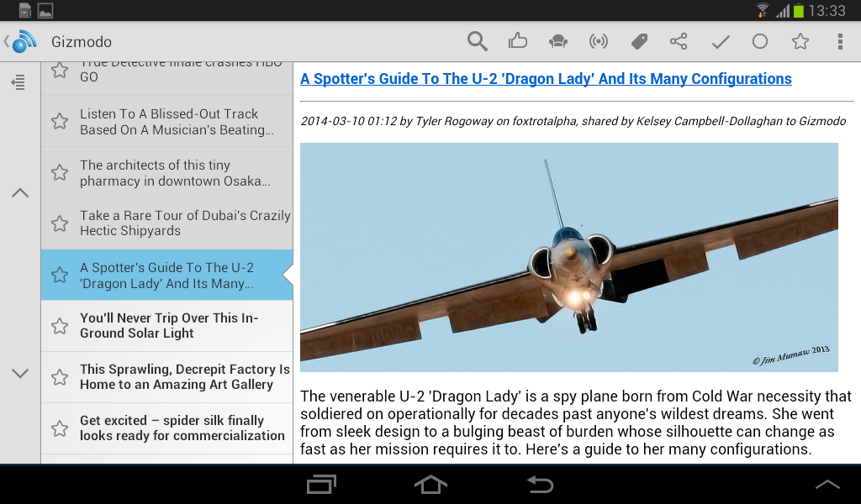Share the U-2 article via the share icon
Screen dimensions: 861x504
[x=679, y=40]
